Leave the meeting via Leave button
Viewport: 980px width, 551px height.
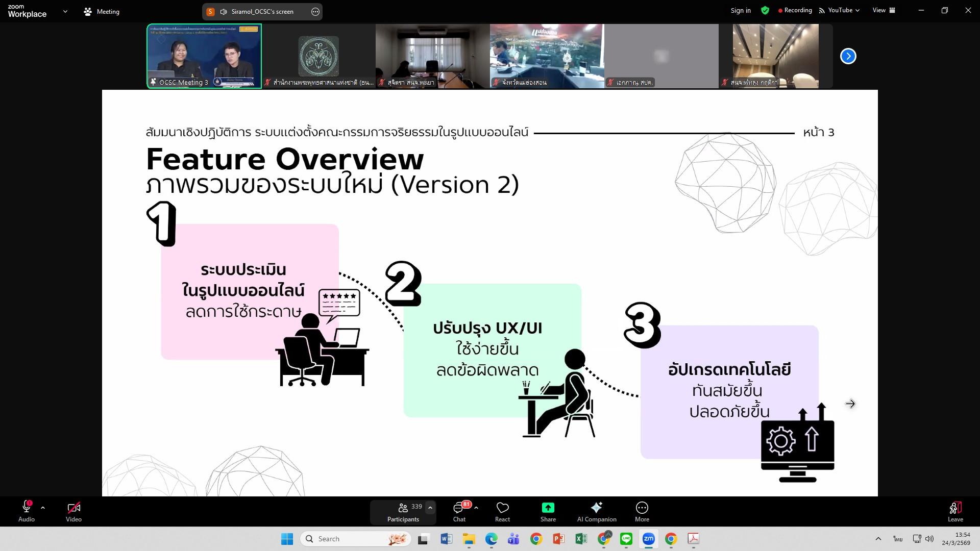point(955,512)
